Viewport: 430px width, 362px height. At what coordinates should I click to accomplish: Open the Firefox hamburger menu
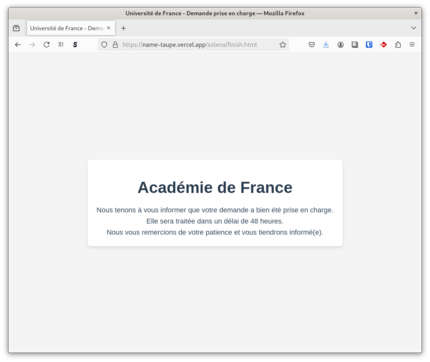[x=412, y=45]
